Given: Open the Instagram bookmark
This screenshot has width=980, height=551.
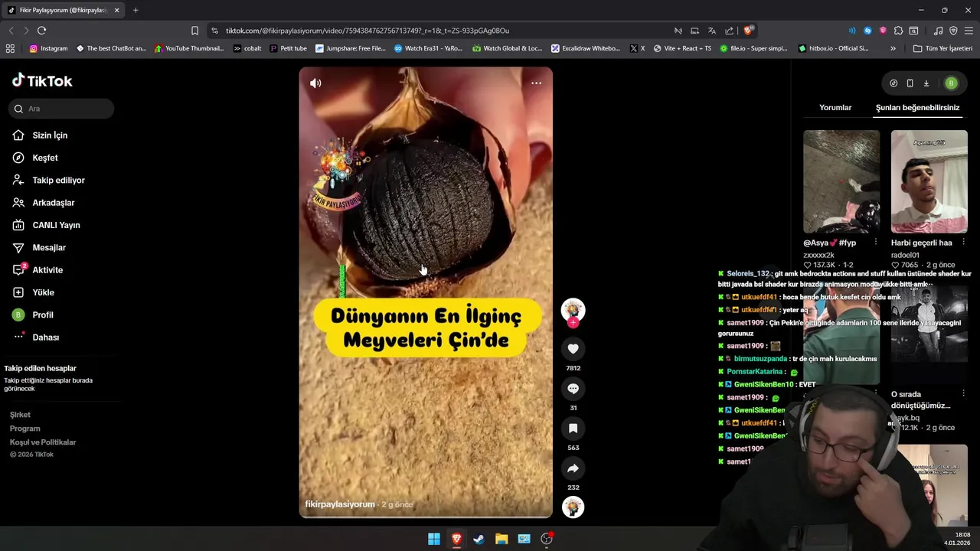Looking at the screenshot, I should (x=48, y=48).
